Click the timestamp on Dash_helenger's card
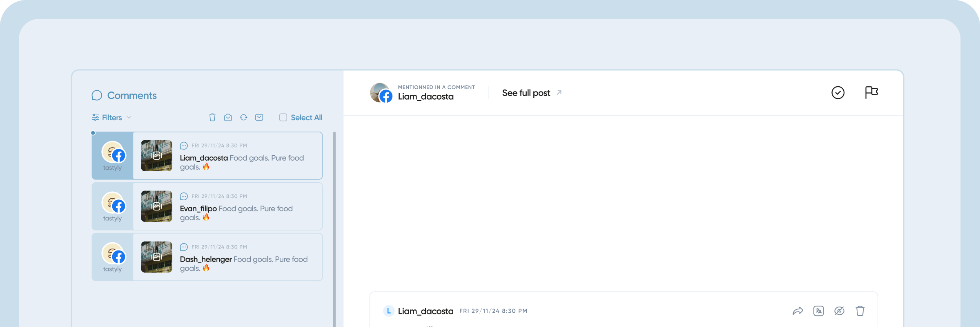This screenshot has width=980, height=327. point(219,247)
